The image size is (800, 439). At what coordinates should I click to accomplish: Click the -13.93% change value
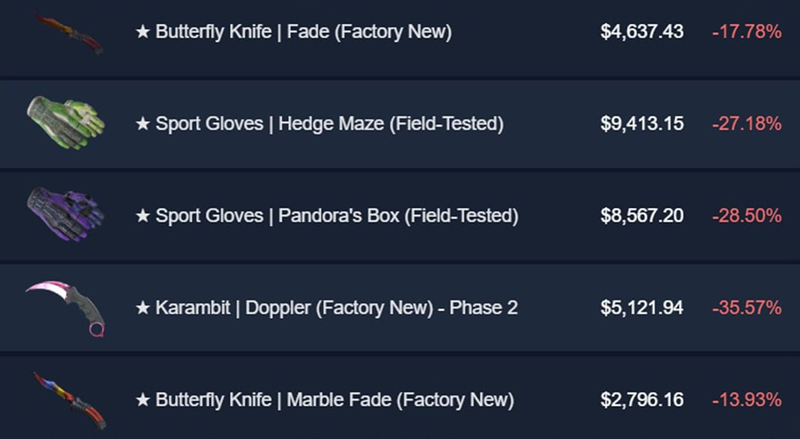tap(746, 400)
